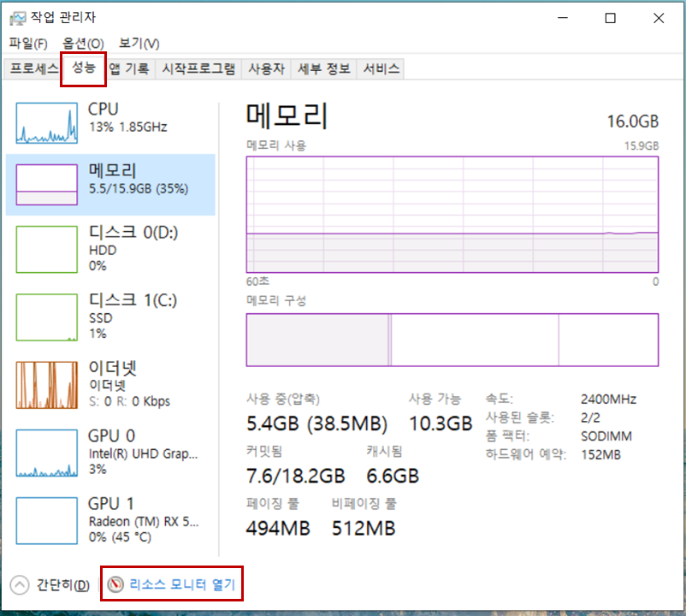Select the 이더넷 network graph

pos(103,383)
